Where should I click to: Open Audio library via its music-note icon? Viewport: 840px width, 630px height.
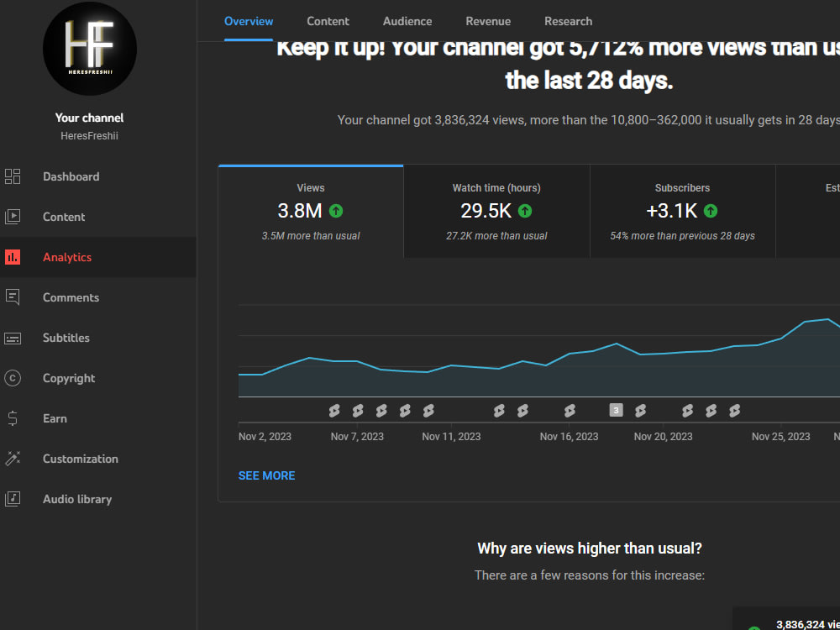[13, 499]
